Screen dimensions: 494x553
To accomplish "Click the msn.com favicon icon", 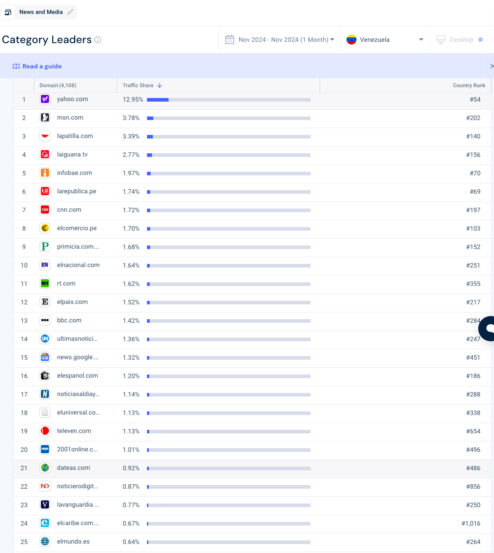I will (45, 117).
